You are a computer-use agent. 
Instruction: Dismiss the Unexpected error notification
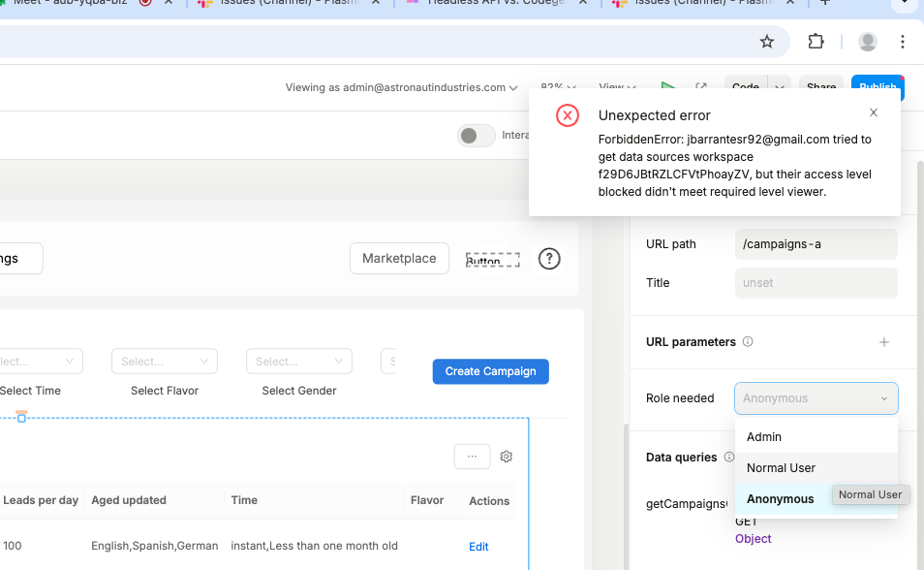[x=874, y=112]
